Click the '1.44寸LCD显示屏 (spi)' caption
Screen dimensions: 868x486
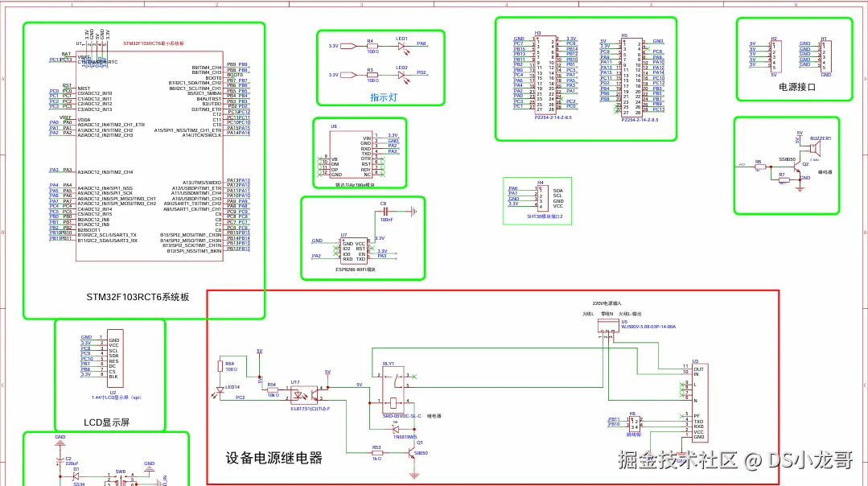click(x=117, y=397)
